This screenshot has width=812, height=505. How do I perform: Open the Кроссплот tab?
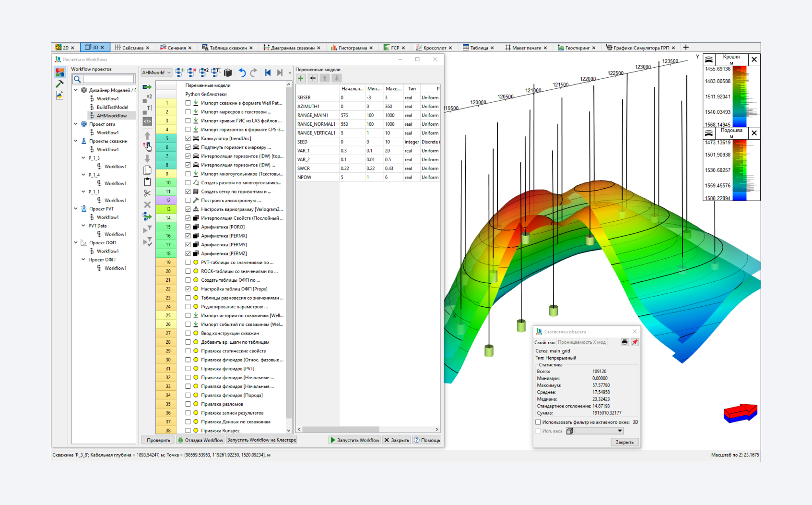click(434, 48)
